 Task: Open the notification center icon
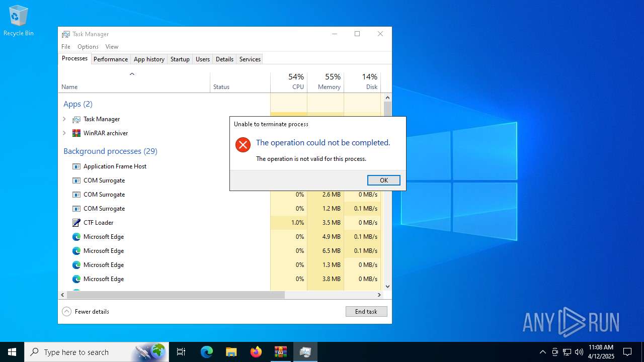627,352
